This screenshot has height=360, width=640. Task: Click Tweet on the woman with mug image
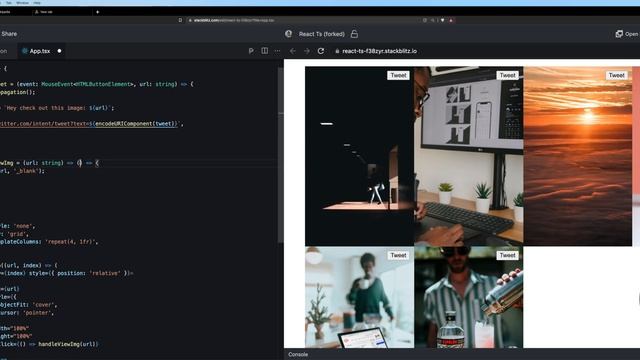(x=398, y=255)
